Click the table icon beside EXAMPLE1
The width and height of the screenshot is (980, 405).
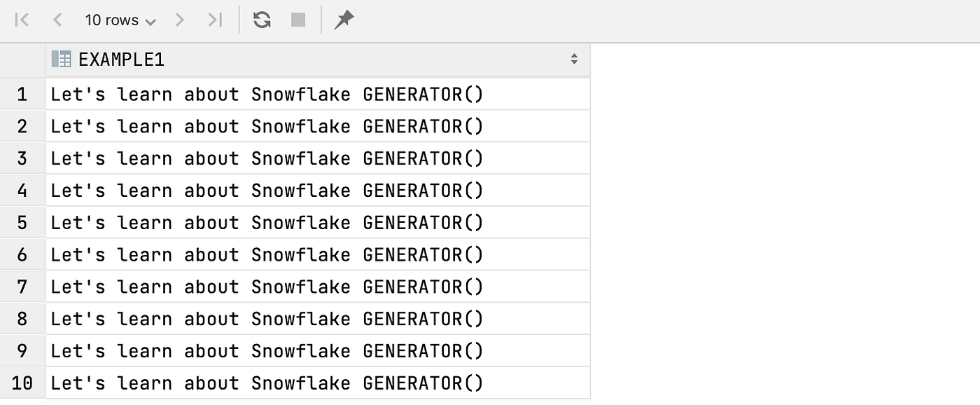click(62, 60)
